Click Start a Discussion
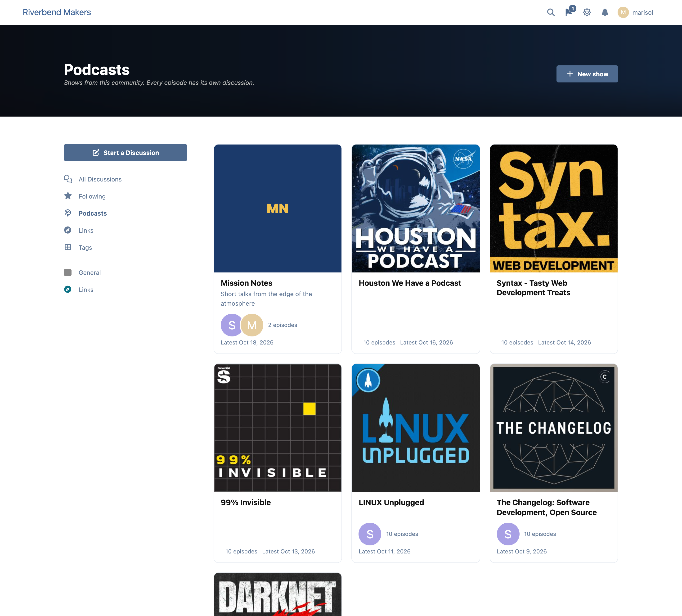This screenshot has width=682, height=616. [126, 153]
